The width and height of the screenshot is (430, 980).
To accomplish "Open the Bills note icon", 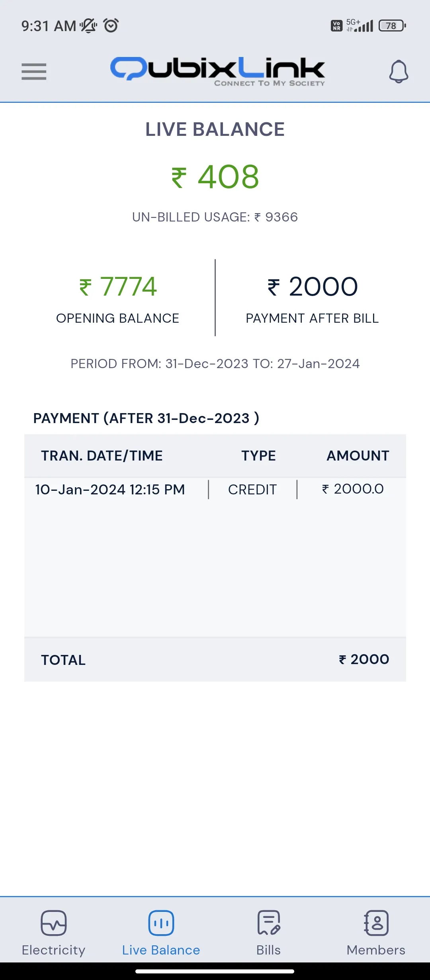I will tap(269, 923).
